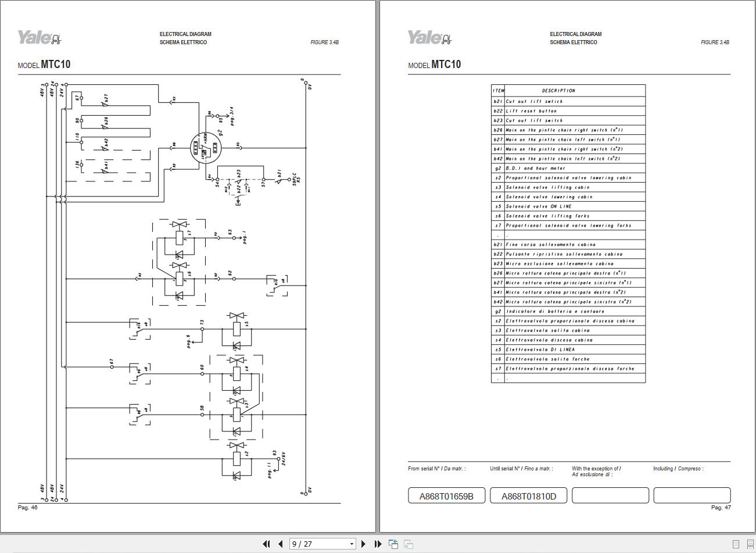Click the Yale logo on the left page

coord(39,38)
